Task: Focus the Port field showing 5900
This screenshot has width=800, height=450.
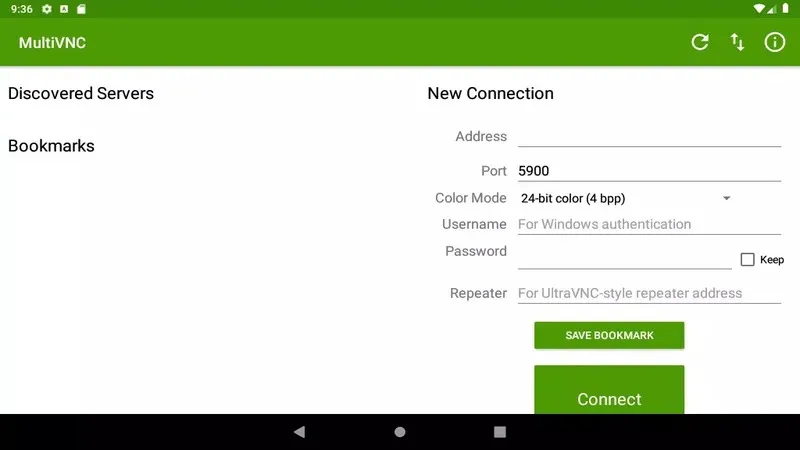Action: pyautogui.click(x=649, y=170)
